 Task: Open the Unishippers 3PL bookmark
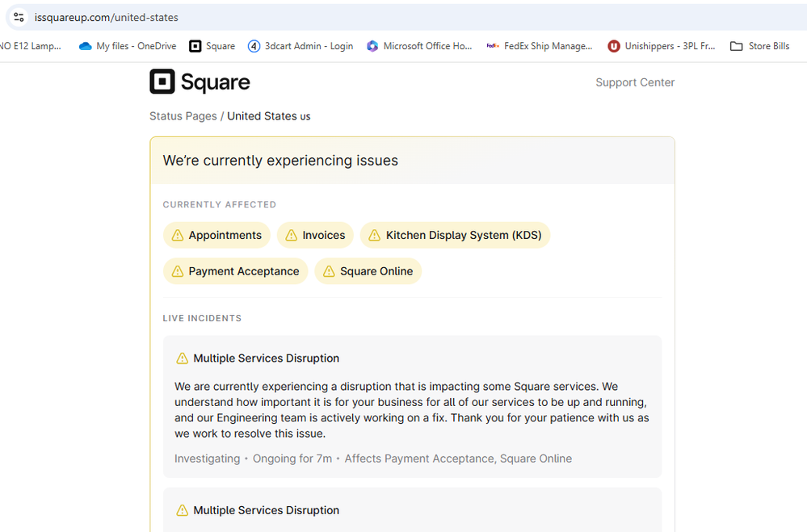click(x=662, y=46)
